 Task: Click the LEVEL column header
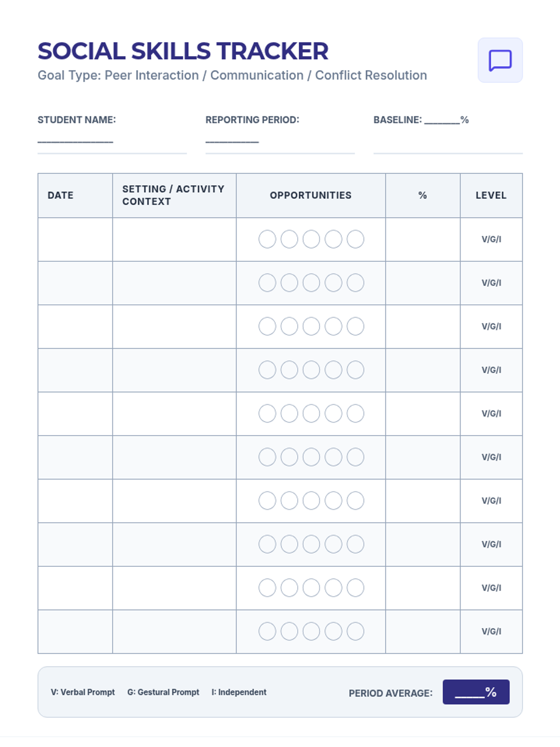[x=491, y=195]
